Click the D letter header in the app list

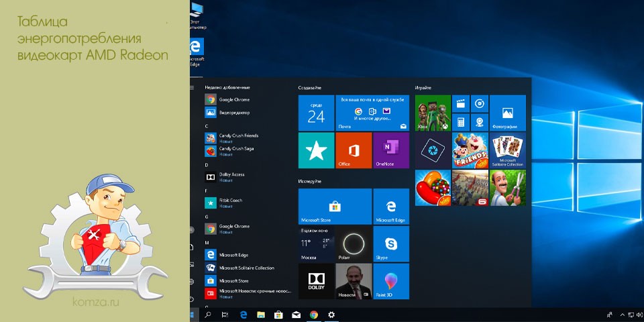pyautogui.click(x=207, y=165)
